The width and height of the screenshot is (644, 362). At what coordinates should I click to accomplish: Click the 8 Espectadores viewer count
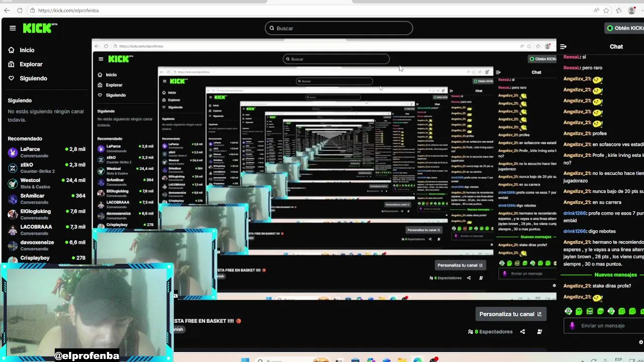tap(494, 331)
